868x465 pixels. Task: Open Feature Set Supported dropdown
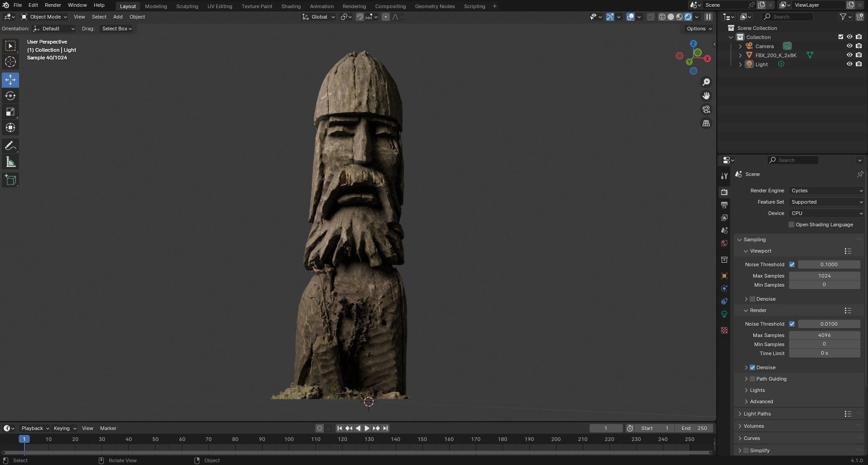pos(827,202)
